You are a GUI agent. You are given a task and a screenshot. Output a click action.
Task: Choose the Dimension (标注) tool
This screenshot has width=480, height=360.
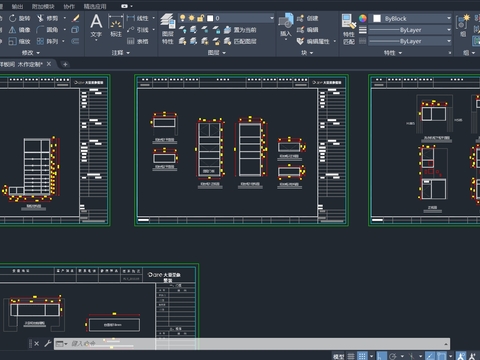[116, 26]
